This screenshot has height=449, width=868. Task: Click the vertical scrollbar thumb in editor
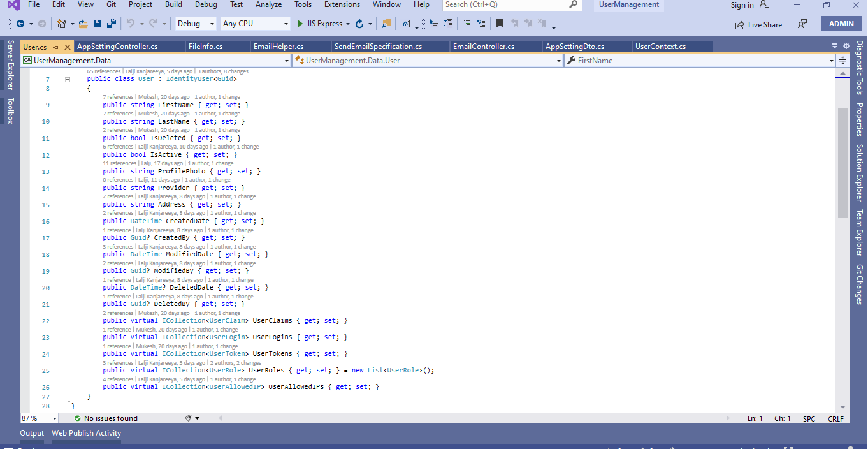pos(843,163)
